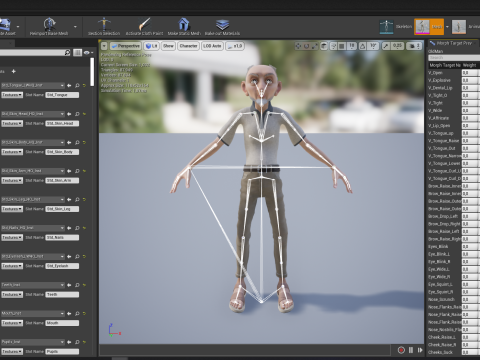480x360 pixels.
Task: Switch to the Animation mode thumbnail
Action: coord(459,27)
